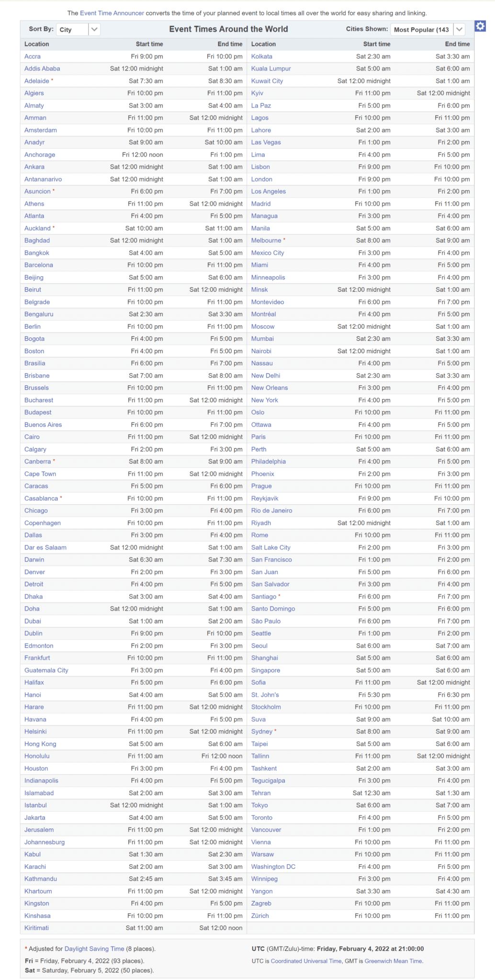Open the Kolkata location link

261,56
